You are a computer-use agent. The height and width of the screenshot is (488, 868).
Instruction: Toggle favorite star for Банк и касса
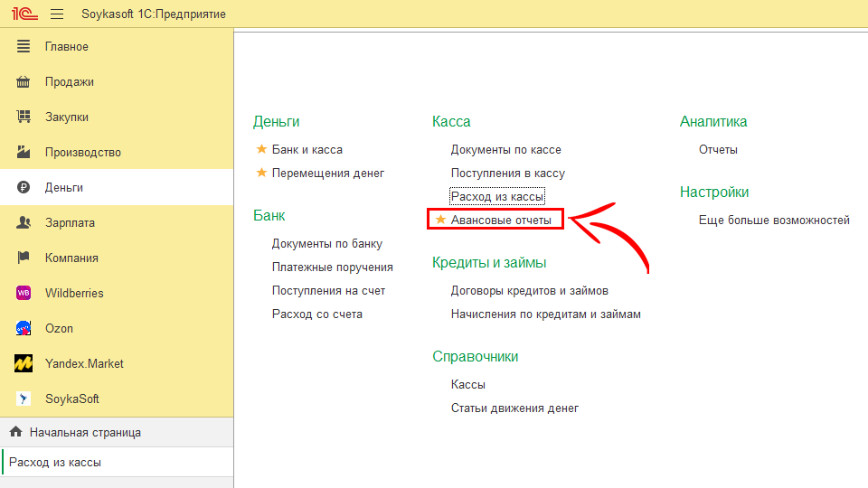pyautogui.click(x=261, y=149)
